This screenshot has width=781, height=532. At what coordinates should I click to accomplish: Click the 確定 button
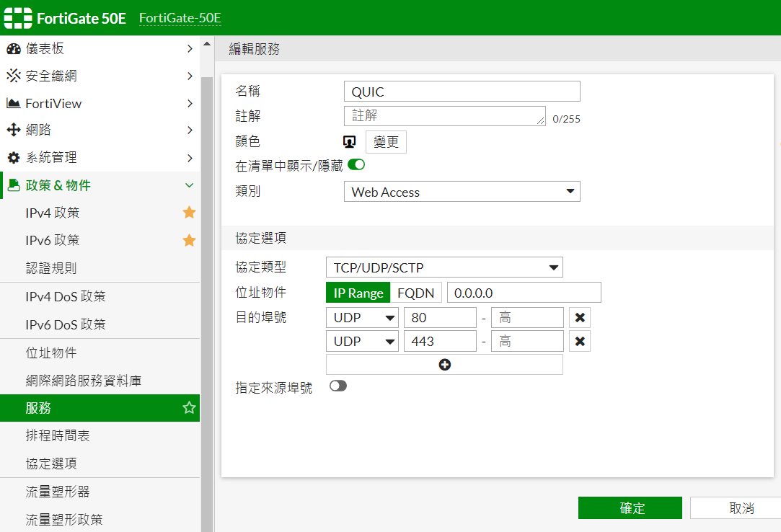coord(630,508)
